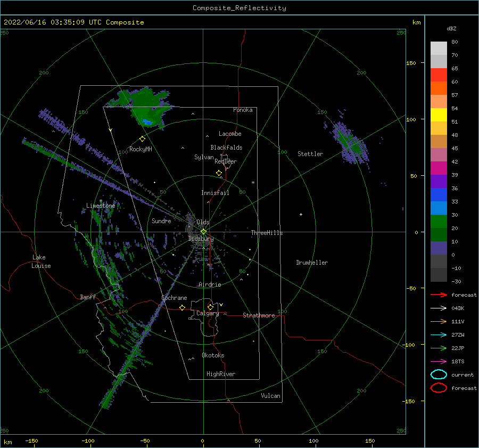Screen dimensions: 479x448
Task: Click the dBZ legend heading
Action: pyautogui.click(x=451, y=28)
